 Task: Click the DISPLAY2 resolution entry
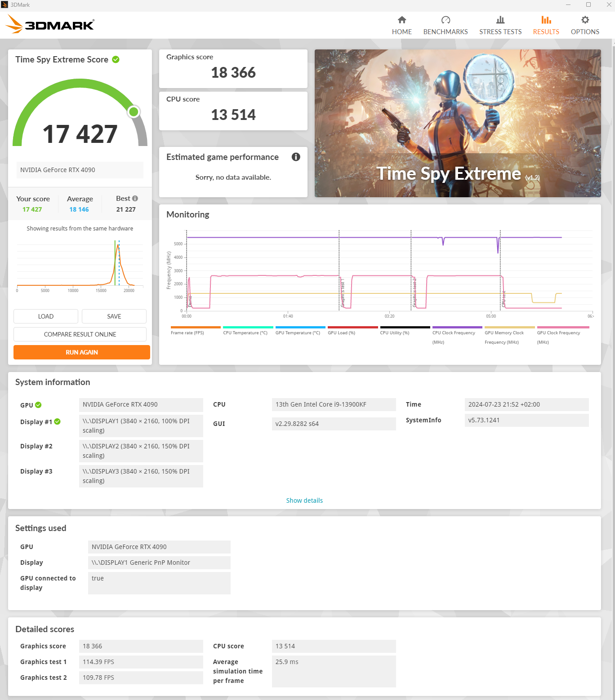tap(141, 451)
